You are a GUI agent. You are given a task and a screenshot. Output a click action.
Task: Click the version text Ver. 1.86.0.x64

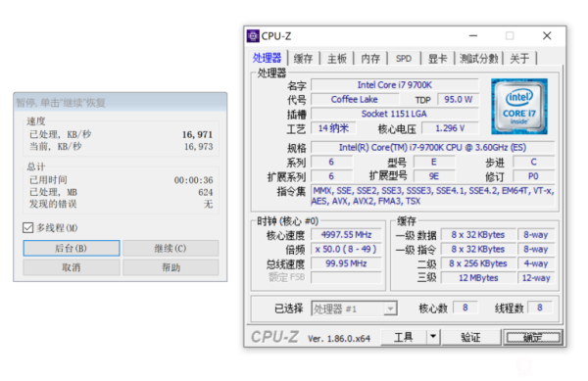point(339,338)
